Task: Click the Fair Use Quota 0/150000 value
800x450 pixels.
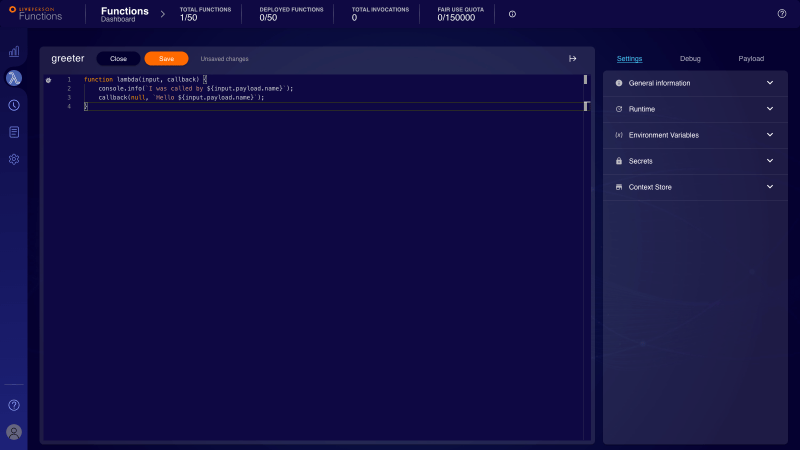Action: coord(456,18)
